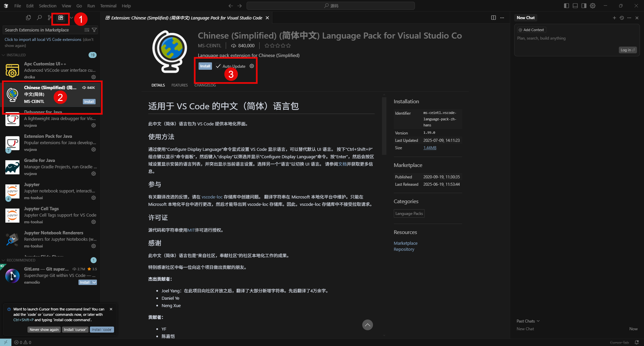The height and width of the screenshot is (346, 644).
Task: Open the Edit menu
Action: coord(30,6)
